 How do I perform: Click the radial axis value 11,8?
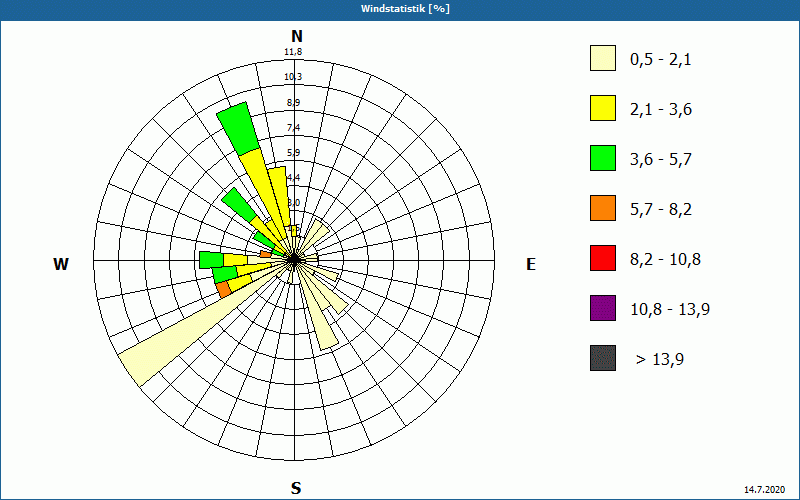point(293,52)
